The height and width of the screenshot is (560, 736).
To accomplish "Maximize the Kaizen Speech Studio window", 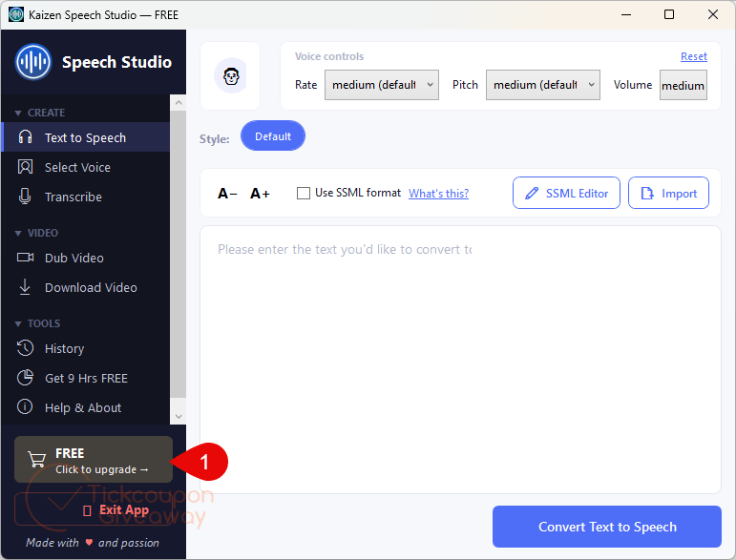I will pyautogui.click(x=669, y=14).
